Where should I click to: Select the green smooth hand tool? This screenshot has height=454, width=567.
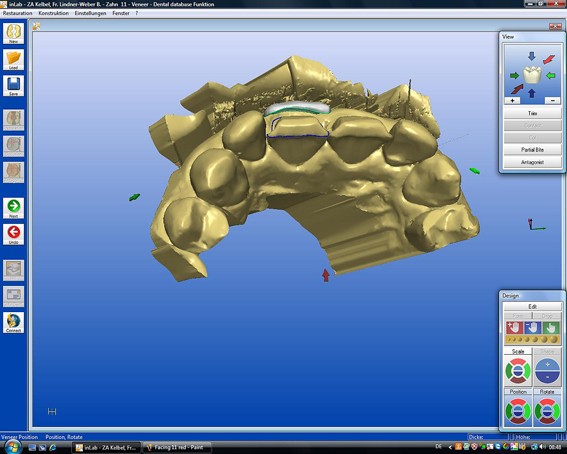[x=551, y=327]
